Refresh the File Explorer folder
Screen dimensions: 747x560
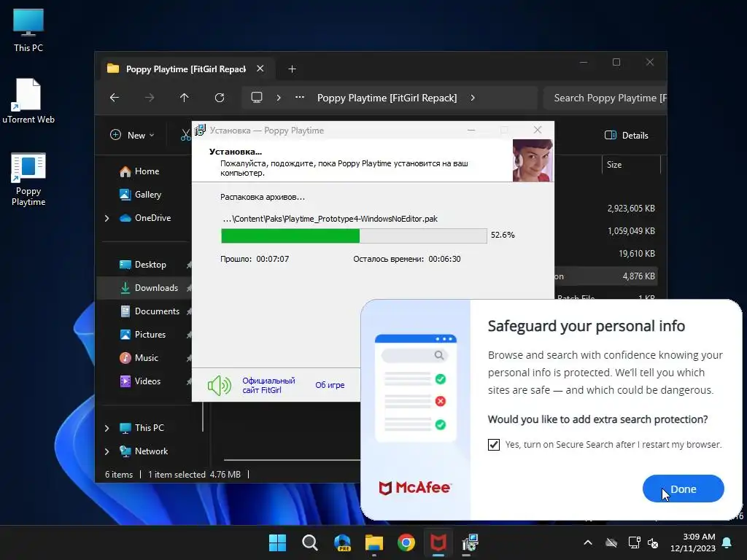tap(220, 98)
